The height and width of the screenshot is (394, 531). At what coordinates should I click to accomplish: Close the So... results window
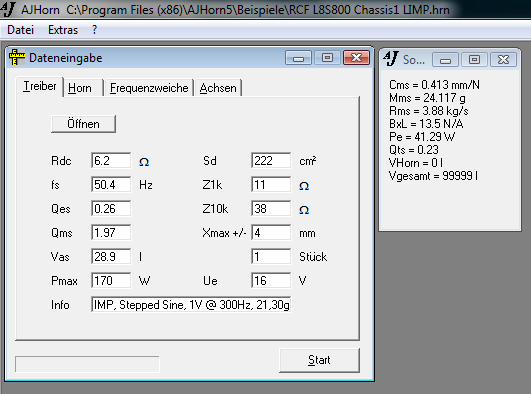tap(503, 60)
